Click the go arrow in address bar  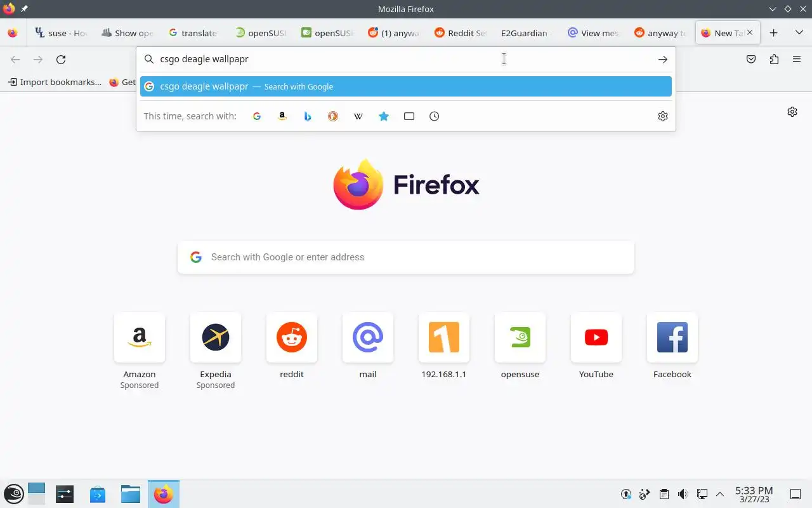coord(662,59)
